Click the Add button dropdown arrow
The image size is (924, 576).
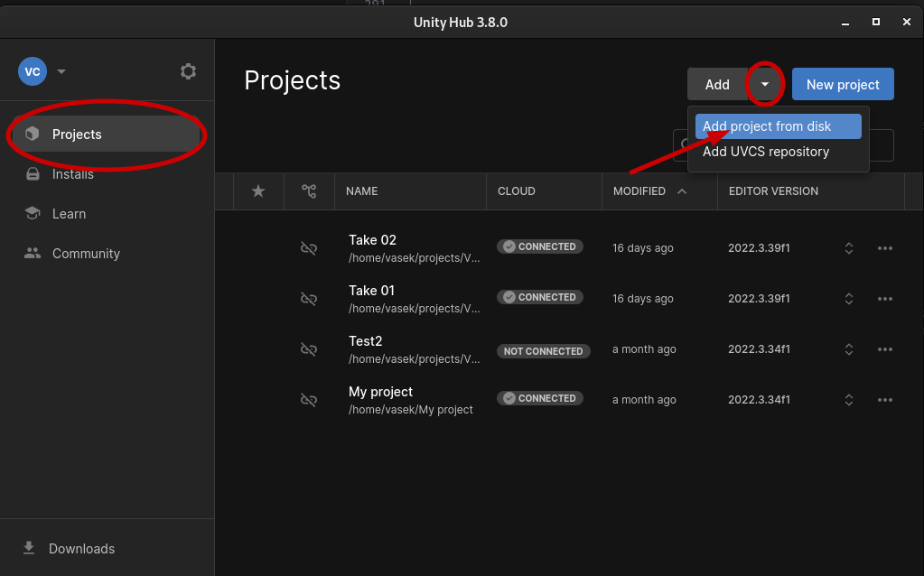[x=765, y=84]
